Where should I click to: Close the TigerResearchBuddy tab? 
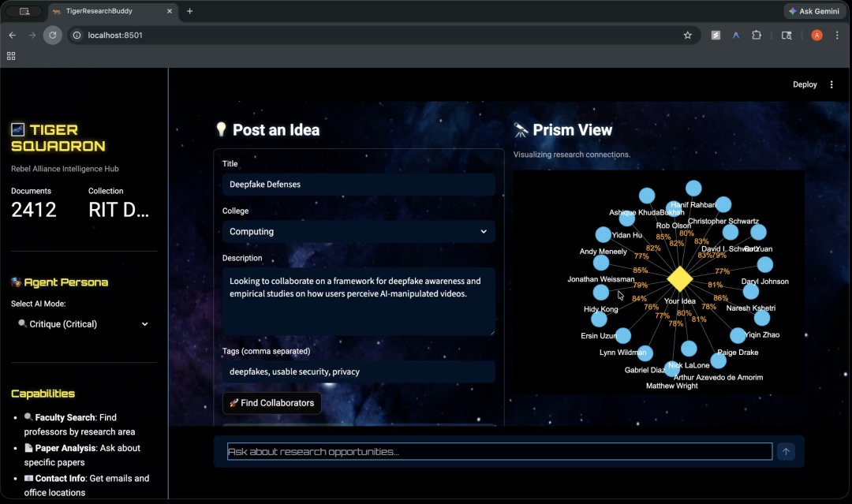click(x=170, y=11)
